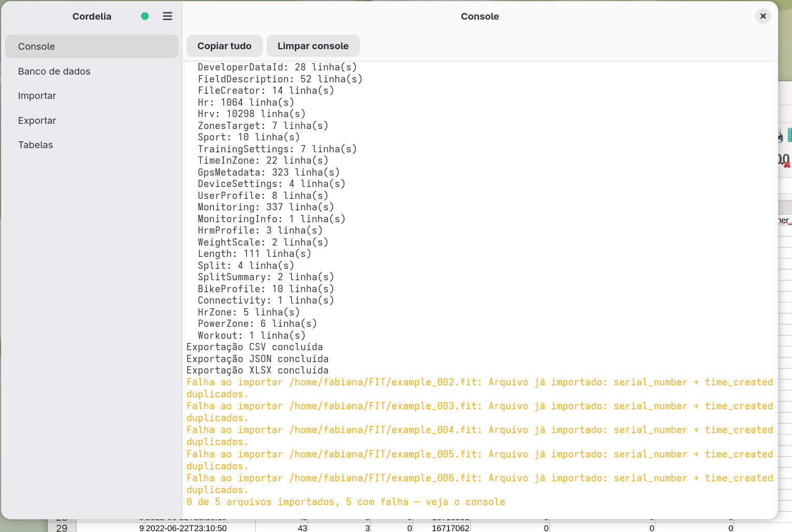Open the Cordelia hamburger menu
The height and width of the screenshot is (532, 792).
[x=167, y=16]
